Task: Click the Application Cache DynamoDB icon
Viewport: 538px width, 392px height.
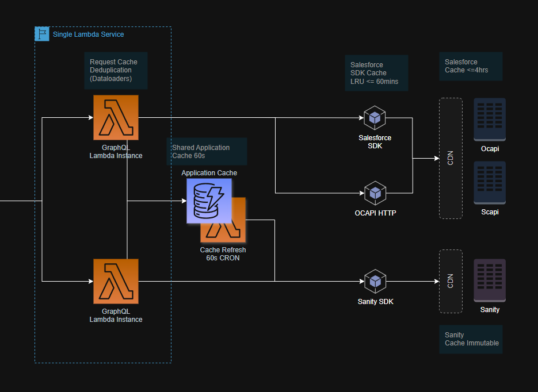Action: coord(208,200)
